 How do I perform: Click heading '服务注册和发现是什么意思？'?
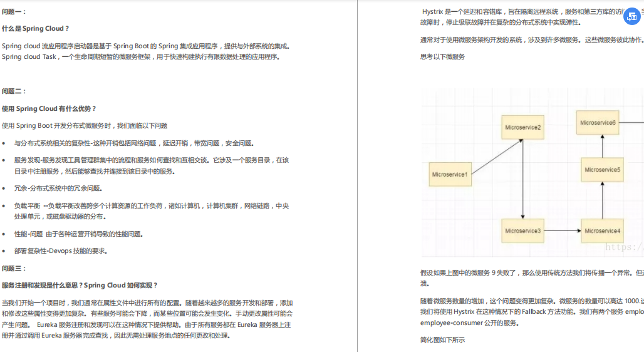(43, 285)
